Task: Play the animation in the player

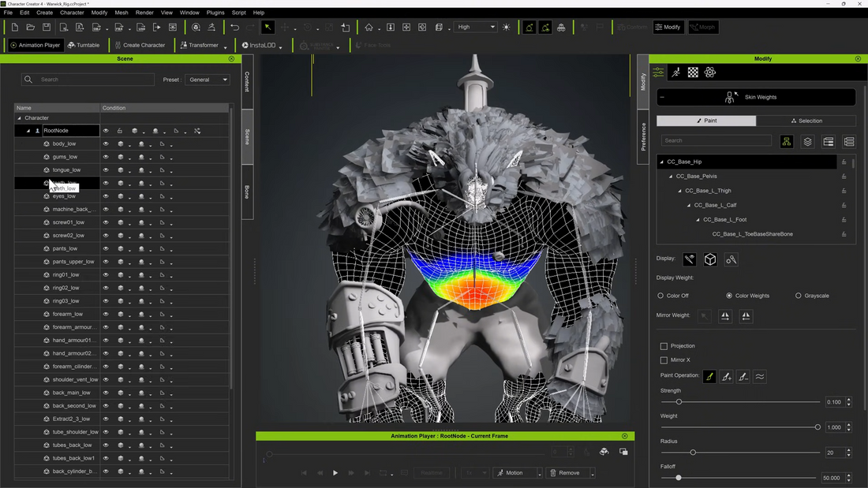Action: coord(335,473)
